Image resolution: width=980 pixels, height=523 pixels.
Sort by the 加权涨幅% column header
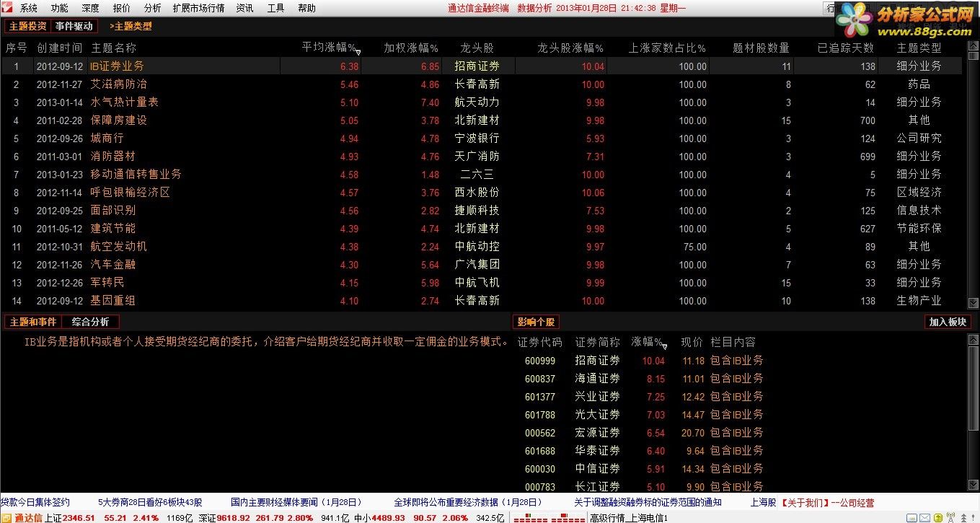pyautogui.click(x=411, y=48)
